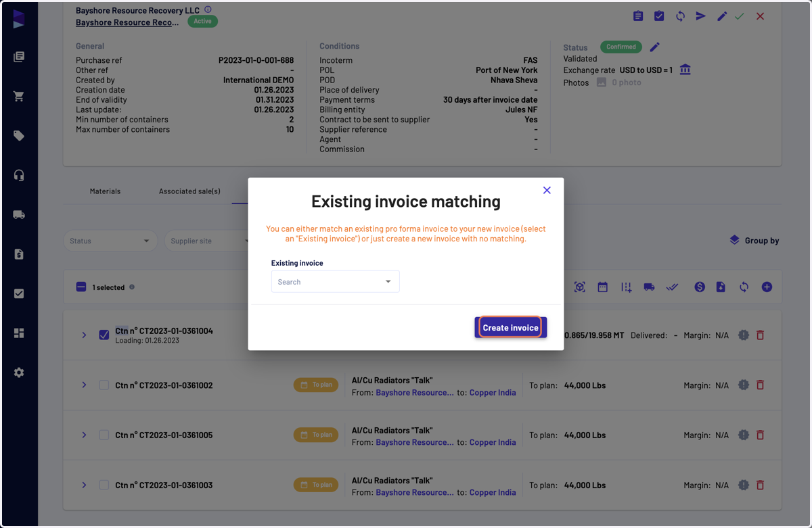Click the send paper-plane icon
812x528 pixels.
tap(701, 16)
